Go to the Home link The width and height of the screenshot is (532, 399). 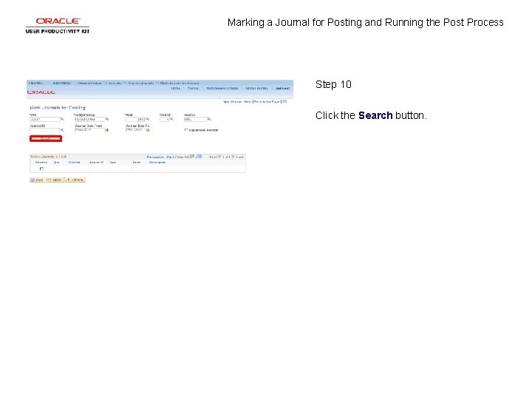[x=175, y=88]
